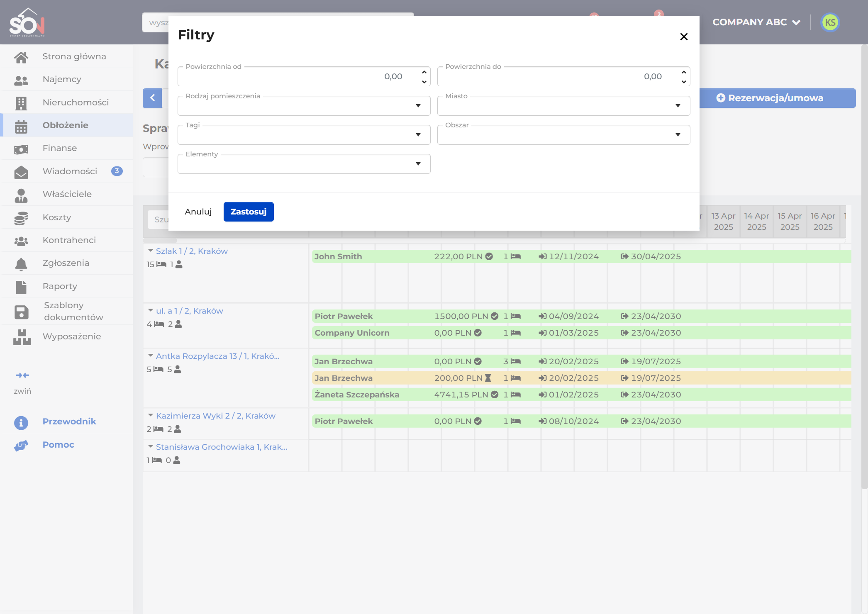Click John Smith reservation bar

coord(581,256)
